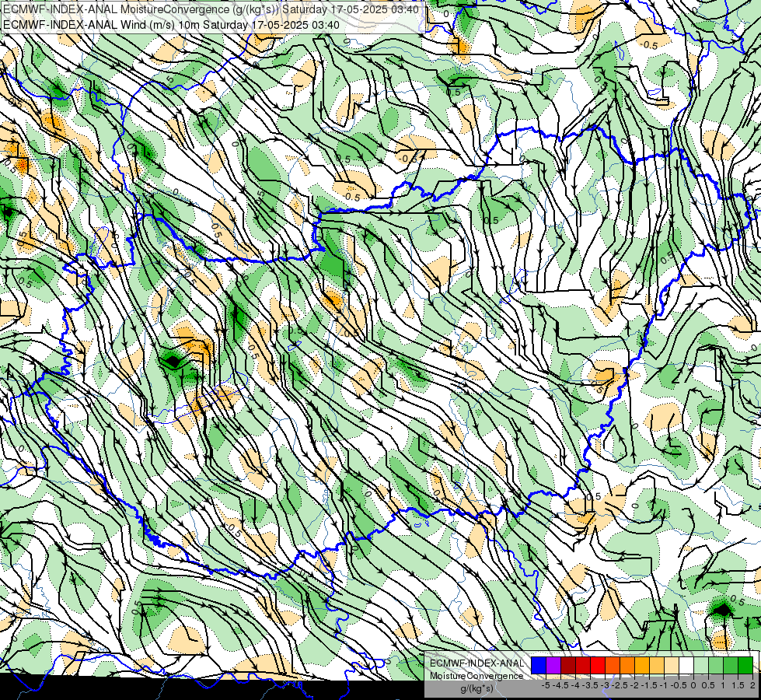Click the bright red swatch between -3.5 and -3

click(598, 666)
